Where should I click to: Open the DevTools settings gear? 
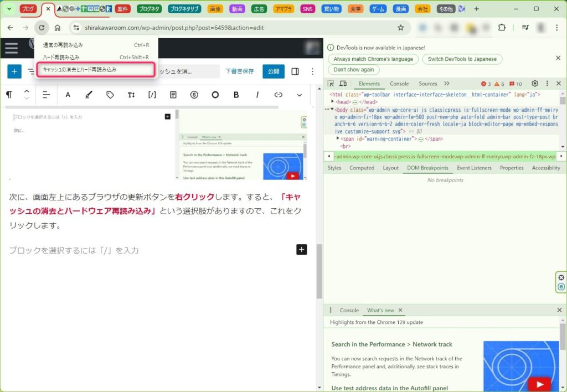click(535, 84)
